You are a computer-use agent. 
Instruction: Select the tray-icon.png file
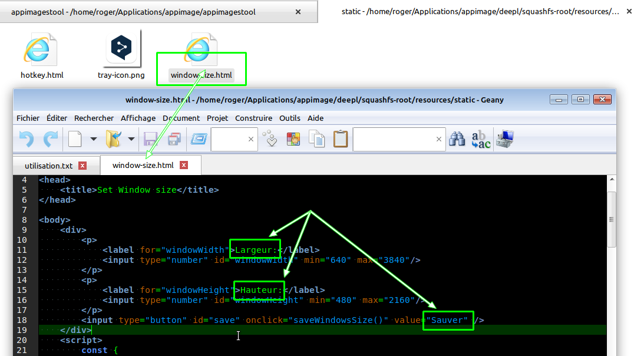tap(121, 56)
